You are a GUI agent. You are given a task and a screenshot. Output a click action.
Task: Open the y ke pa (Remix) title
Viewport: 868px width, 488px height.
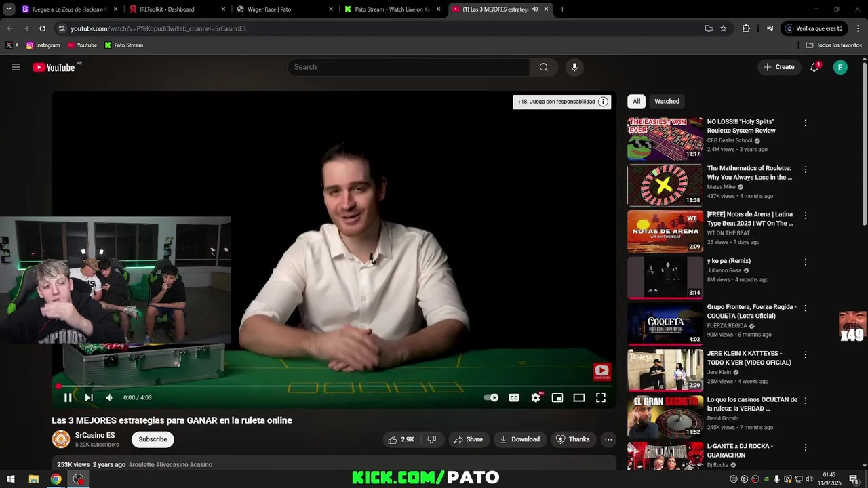point(729,261)
